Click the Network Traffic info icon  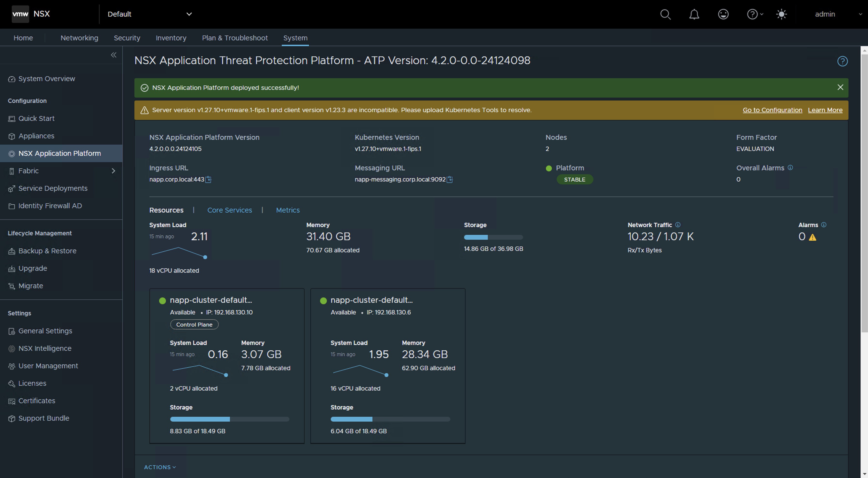click(678, 224)
